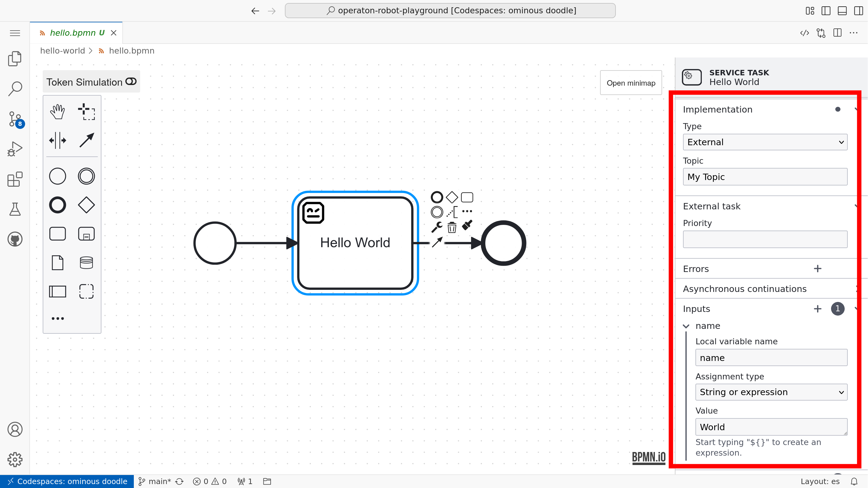Open Source Control with 8 changes
The height and width of the screenshot is (488, 868).
[x=15, y=119]
